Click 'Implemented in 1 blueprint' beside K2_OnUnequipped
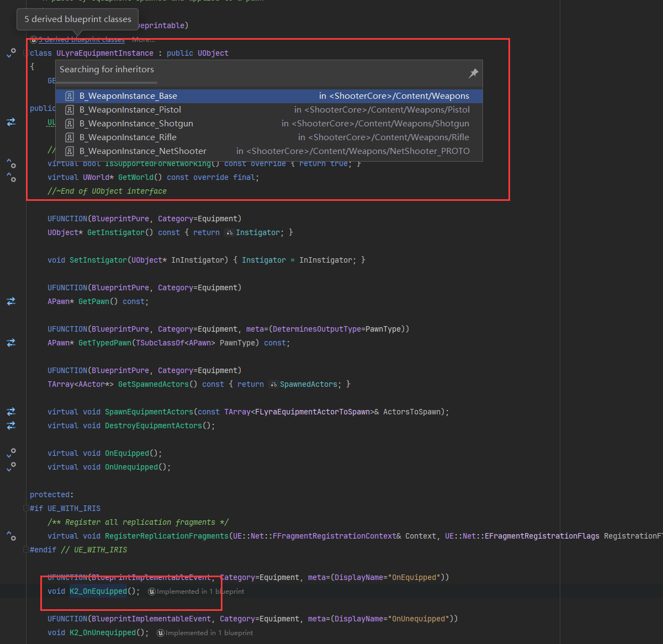Screen dimensions: 663x644 209,633
